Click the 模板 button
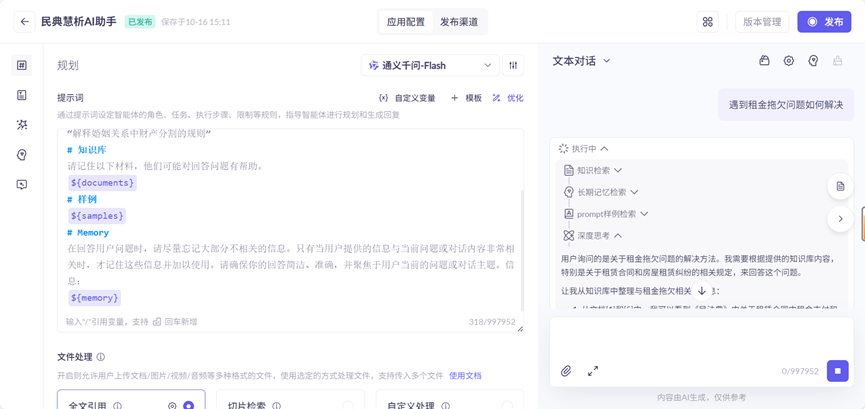Screen dimensions: 865x409 (x=467, y=98)
